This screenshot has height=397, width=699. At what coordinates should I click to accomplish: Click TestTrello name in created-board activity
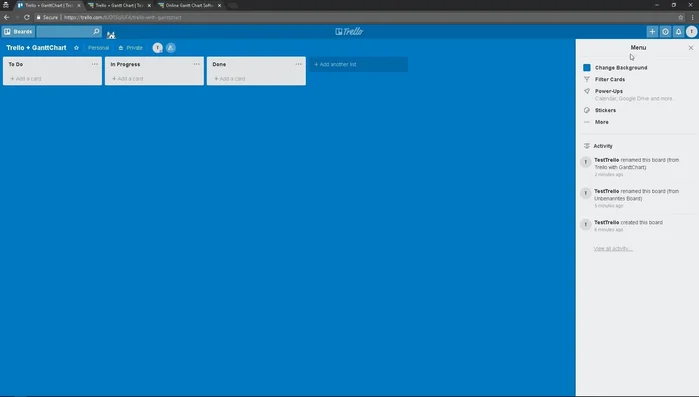pyautogui.click(x=606, y=222)
